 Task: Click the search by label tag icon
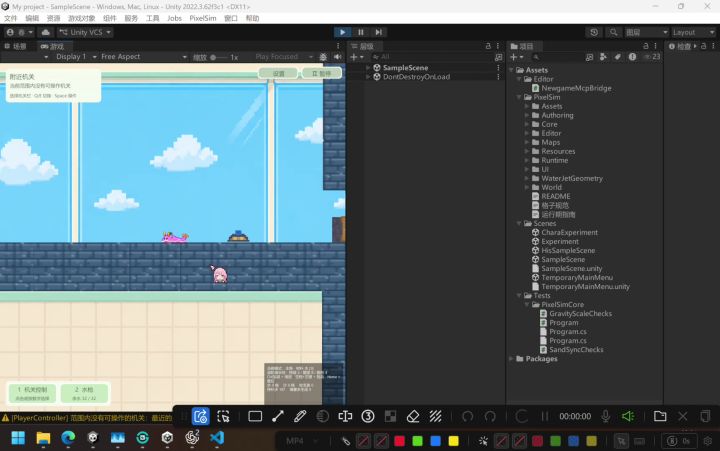pyautogui.click(x=618, y=57)
